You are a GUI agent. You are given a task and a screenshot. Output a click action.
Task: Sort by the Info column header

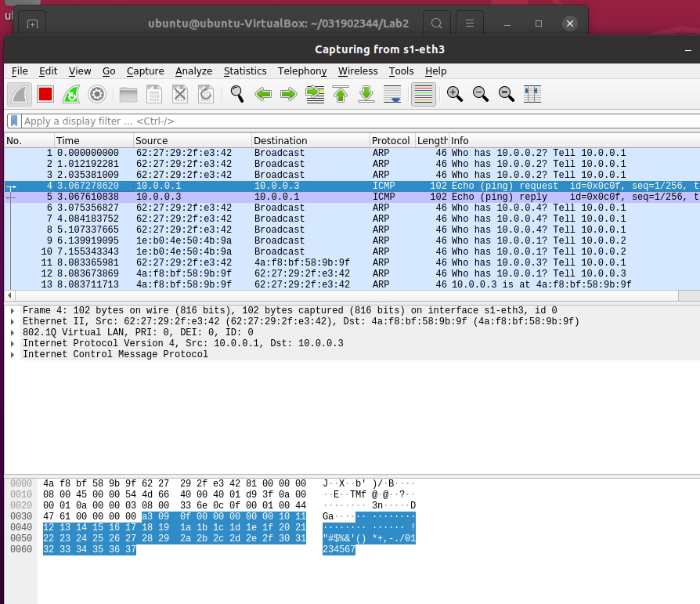[575, 141]
